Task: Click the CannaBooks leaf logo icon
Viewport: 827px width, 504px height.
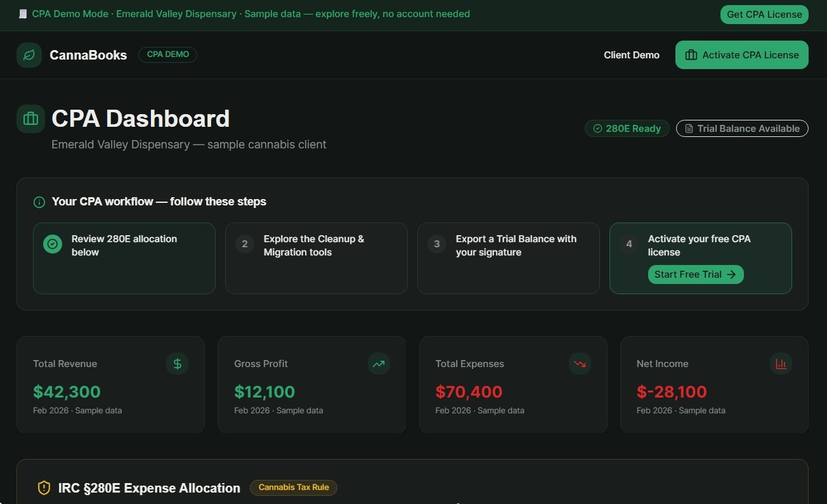Action: click(x=29, y=55)
